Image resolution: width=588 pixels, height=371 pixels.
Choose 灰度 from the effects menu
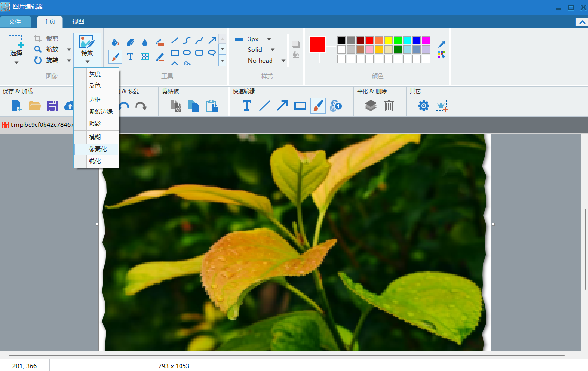coord(95,74)
